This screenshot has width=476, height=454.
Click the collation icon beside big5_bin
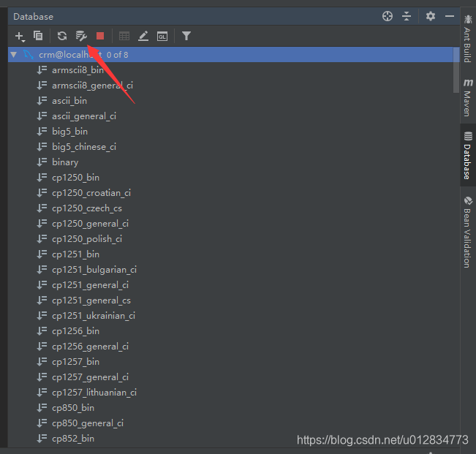[x=42, y=131]
